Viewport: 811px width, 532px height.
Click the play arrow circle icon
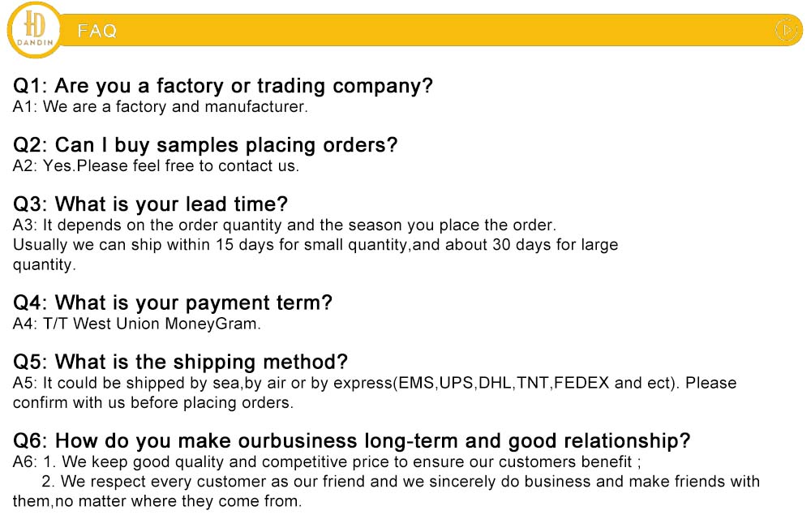tap(786, 30)
